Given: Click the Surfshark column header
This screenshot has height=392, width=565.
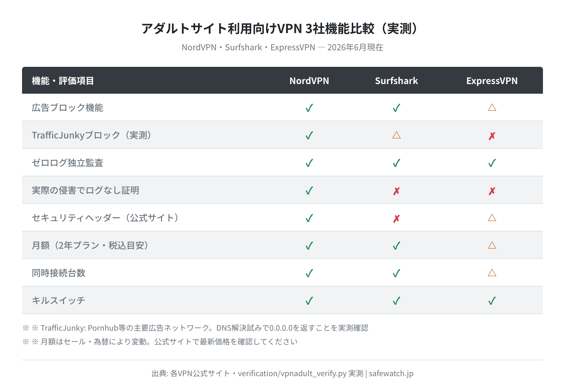Looking at the screenshot, I should tap(397, 81).
